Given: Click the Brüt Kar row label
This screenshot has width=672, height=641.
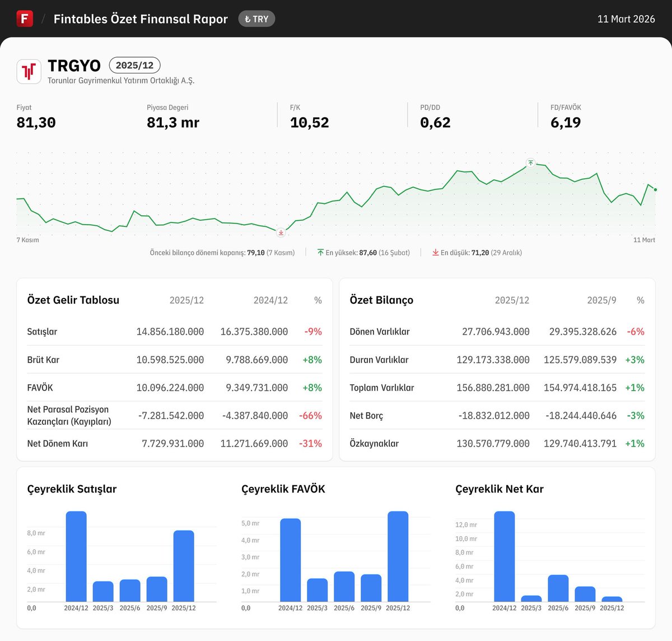Looking at the screenshot, I should [x=43, y=360].
